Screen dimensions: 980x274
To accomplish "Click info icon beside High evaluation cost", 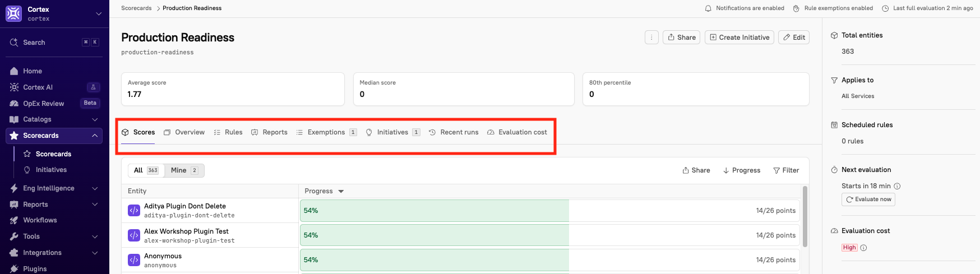I will tap(863, 248).
